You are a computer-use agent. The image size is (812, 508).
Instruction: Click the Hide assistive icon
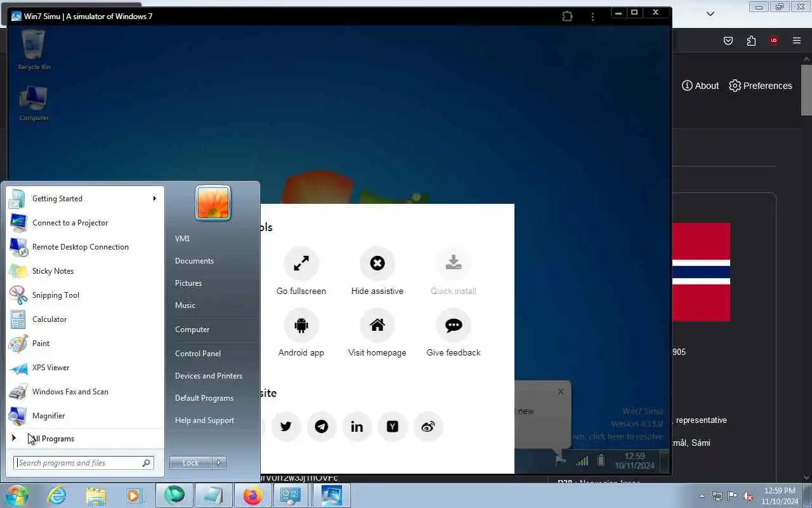pos(377,264)
